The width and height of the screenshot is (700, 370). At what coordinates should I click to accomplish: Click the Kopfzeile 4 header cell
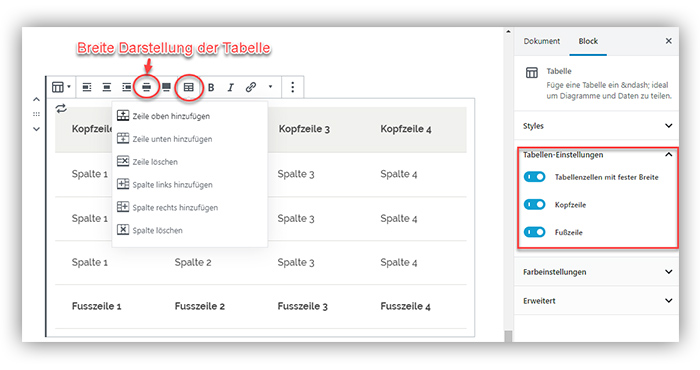(406, 129)
